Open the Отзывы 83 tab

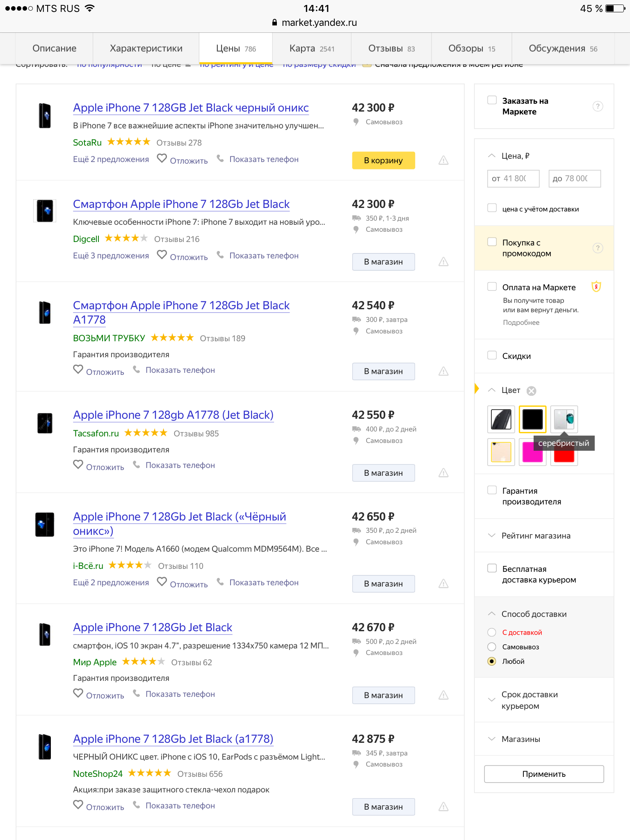(x=391, y=48)
